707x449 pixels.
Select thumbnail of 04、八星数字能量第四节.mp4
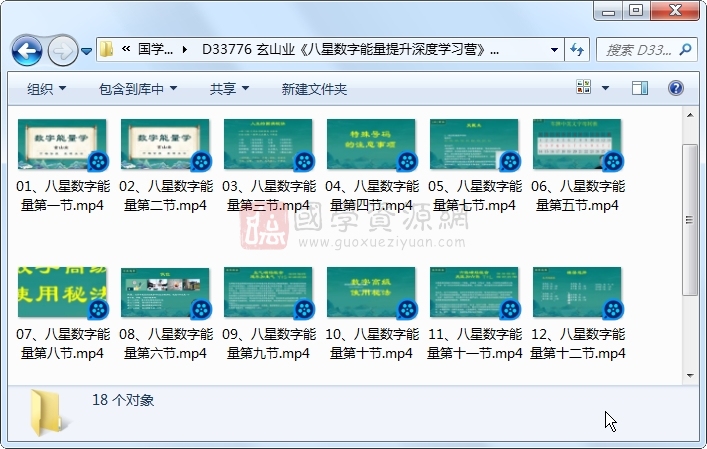pyautogui.click(x=371, y=144)
